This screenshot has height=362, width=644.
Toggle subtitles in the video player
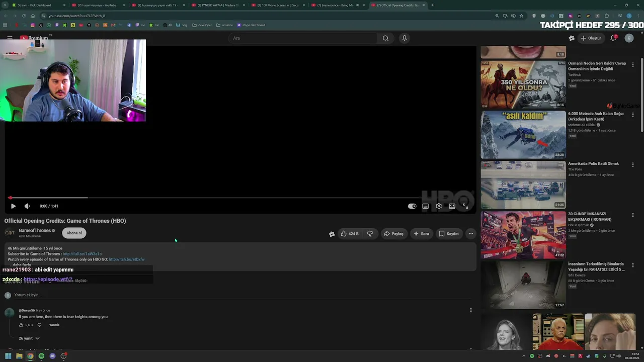pyautogui.click(x=426, y=206)
